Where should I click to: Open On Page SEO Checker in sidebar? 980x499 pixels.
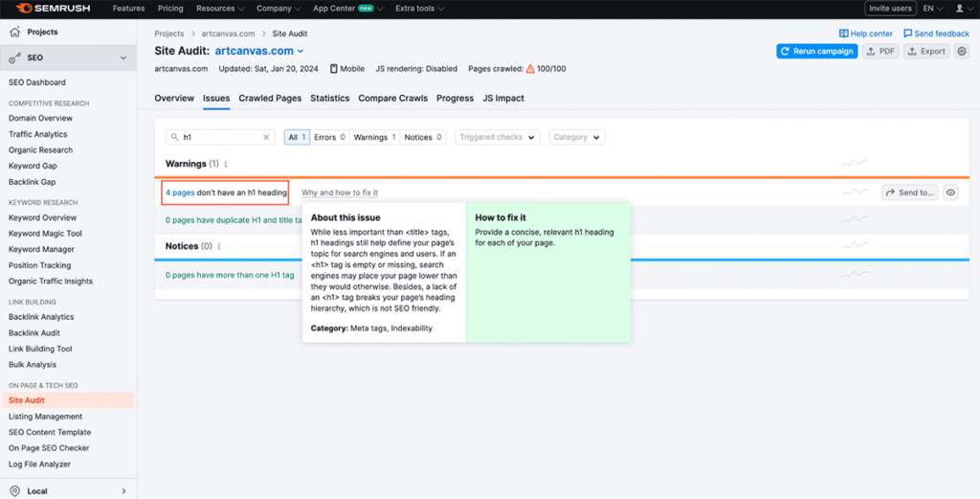pyautogui.click(x=49, y=447)
